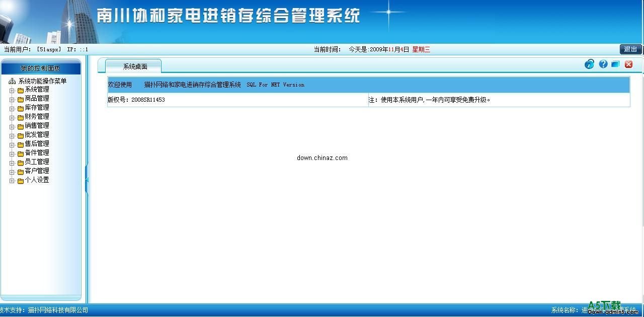
Task: Click the 退出 logout button
Action: pyautogui.click(x=630, y=49)
